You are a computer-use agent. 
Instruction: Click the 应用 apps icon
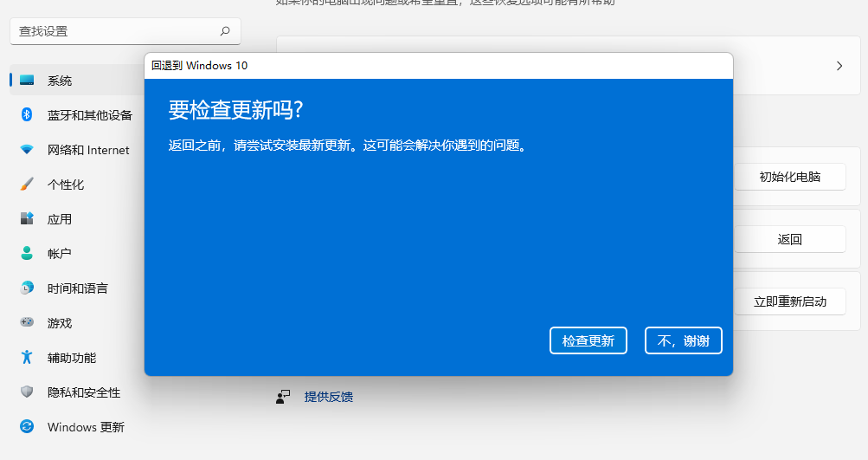point(27,219)
